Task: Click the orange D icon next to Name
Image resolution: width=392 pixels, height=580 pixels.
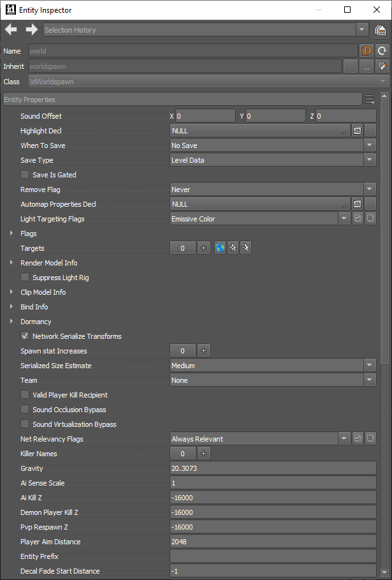Action: [367, 50]
